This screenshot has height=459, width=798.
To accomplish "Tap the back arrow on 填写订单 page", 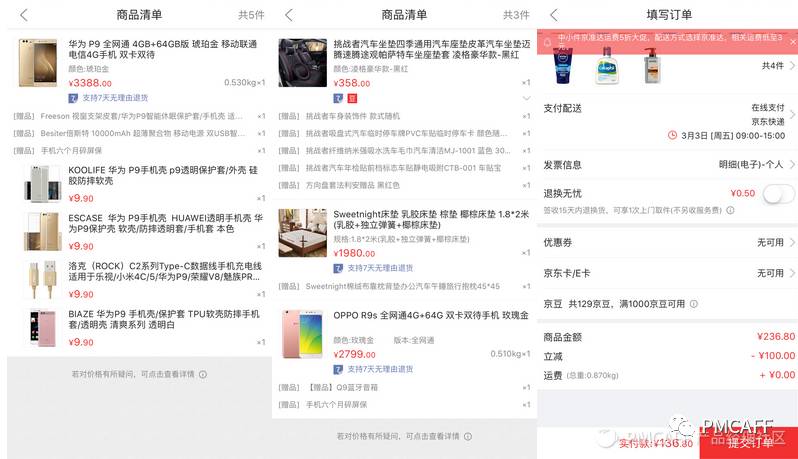I will 554,15.
